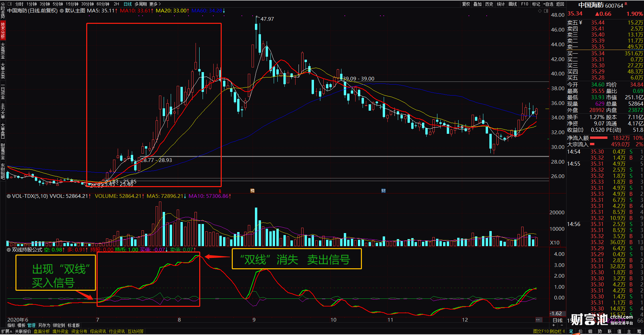Toggle the side panel icon near 48.00
This screenshot has width=644, height=335.
pyautogui.click(x=546, y=11)
